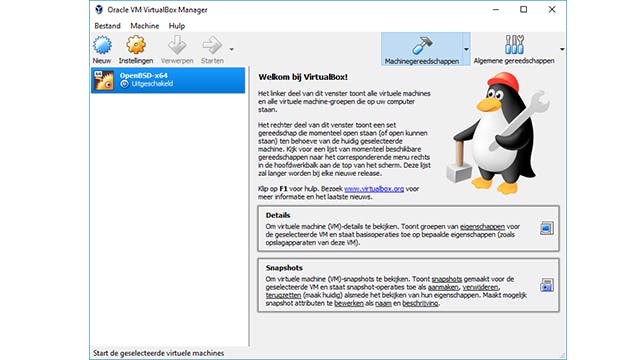Click the VirtualBox title bar logo
This screenshot has height=360, width=640.
click(99, 9)
